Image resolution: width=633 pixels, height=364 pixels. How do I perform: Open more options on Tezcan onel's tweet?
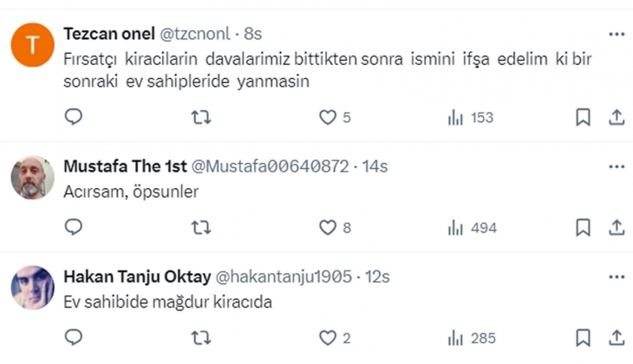click(x=617, y=34)
